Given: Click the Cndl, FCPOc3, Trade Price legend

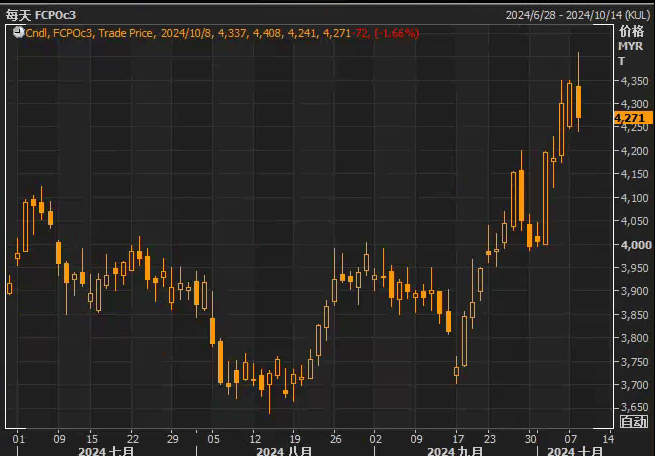Looking at the screenshot, I should [x=89, y=33].
